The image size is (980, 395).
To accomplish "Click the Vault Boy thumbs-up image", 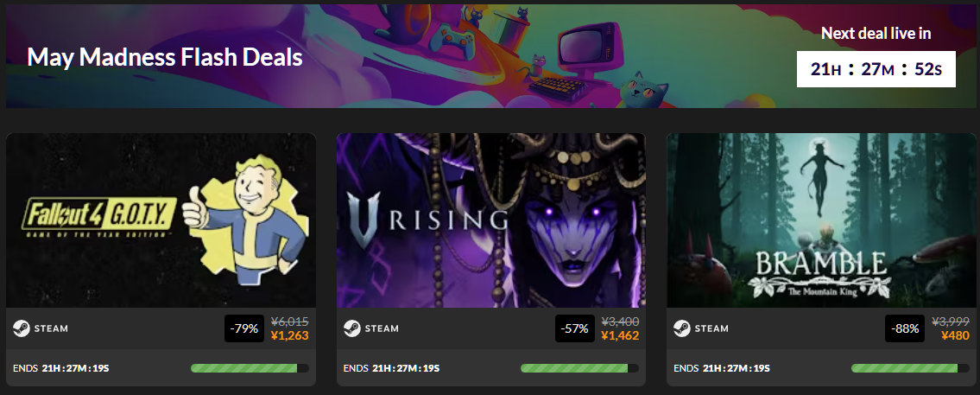I will coord(245,214).
